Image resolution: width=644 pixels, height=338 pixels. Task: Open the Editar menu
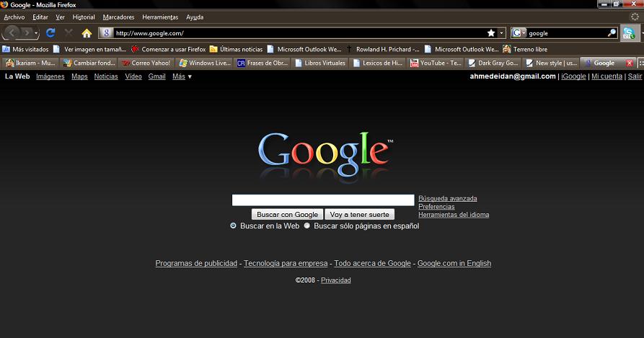click(x=40, y=17)
